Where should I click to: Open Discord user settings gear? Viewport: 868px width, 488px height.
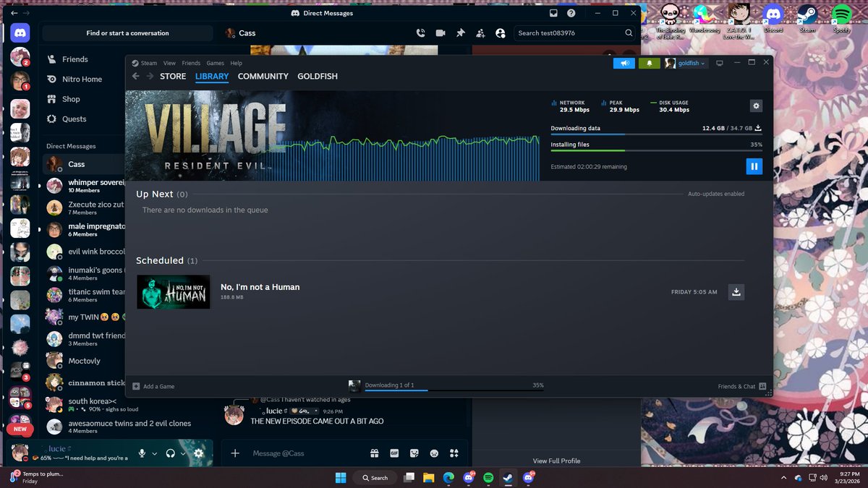[199, 453]
